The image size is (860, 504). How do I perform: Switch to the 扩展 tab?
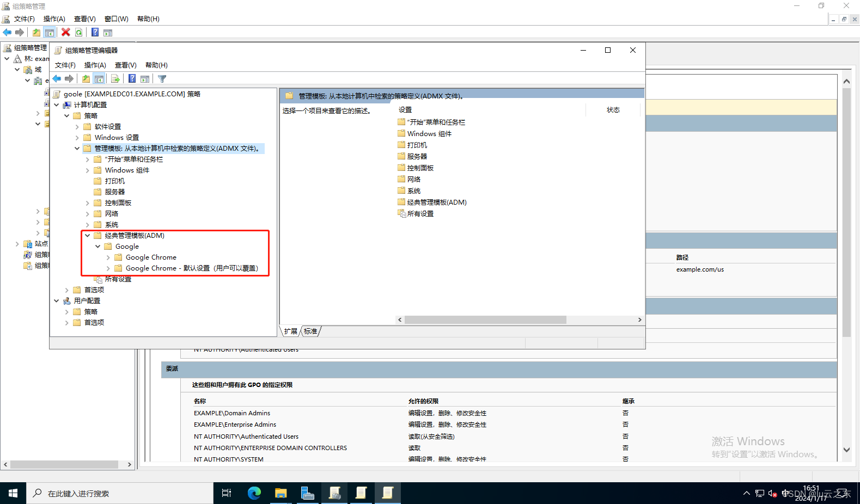click(x=290, y=331)
